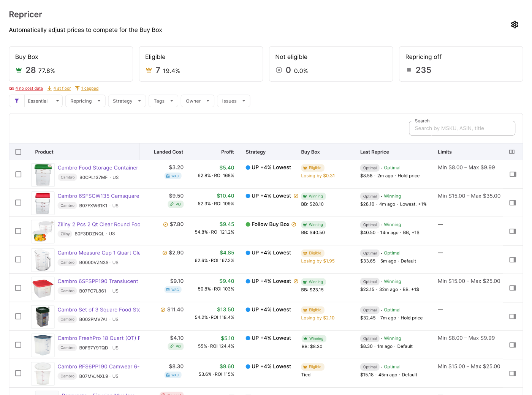The width and height of the screenshot is (532, 395).
Task: Toggle the select-all checkbox in table header
Action: coord(18,152)
